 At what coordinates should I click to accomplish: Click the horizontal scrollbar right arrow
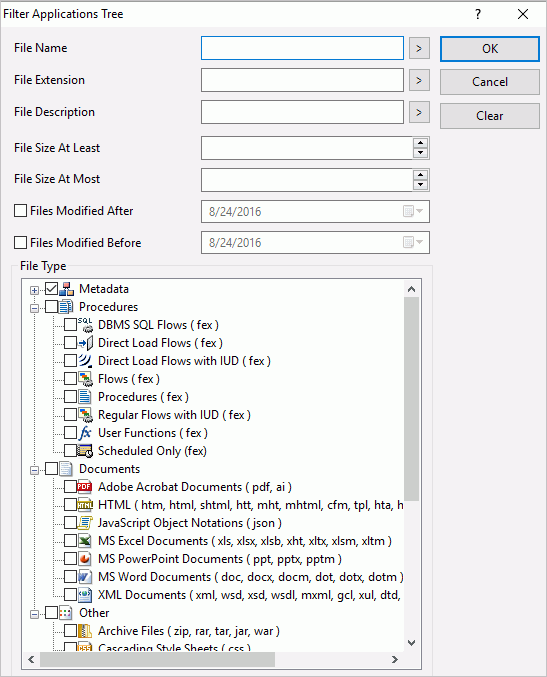[x=395, y=659]
